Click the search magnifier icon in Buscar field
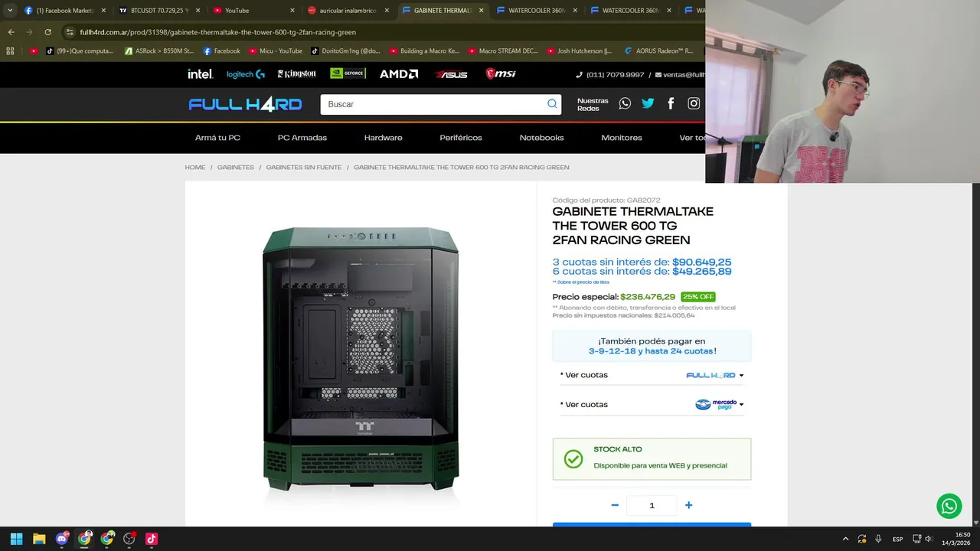This screenshot has width=980, height=551. point(552,104)
